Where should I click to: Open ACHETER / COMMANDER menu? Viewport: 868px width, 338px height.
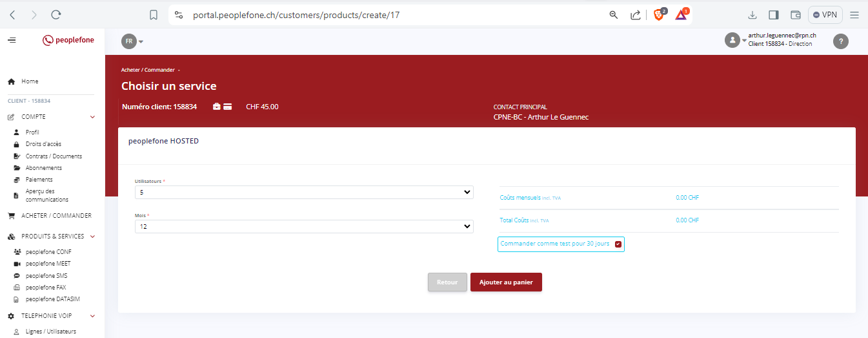point(56,216)
